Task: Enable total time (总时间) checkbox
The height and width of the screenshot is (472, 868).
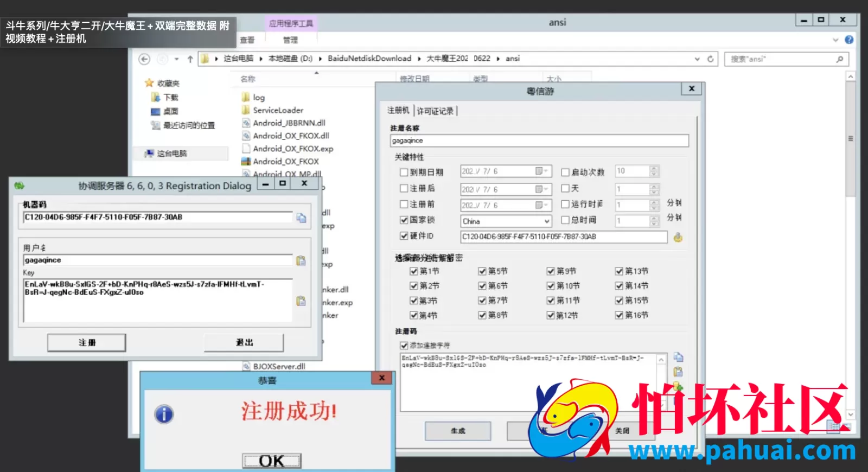Action: click(565, 220)
